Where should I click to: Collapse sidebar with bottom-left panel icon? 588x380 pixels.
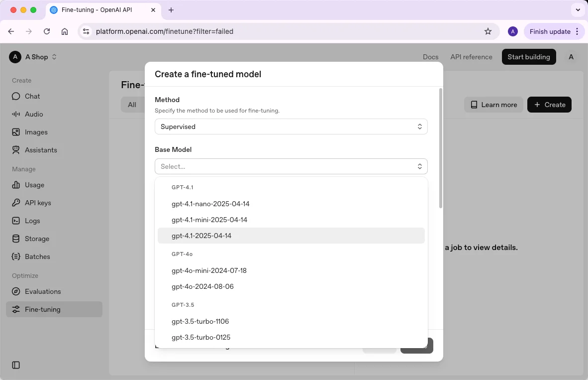pos(16,365)
